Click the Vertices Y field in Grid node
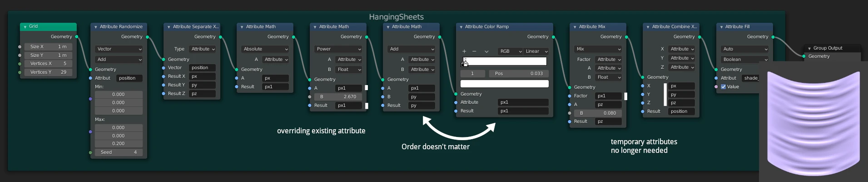 (x=48, y=72)
